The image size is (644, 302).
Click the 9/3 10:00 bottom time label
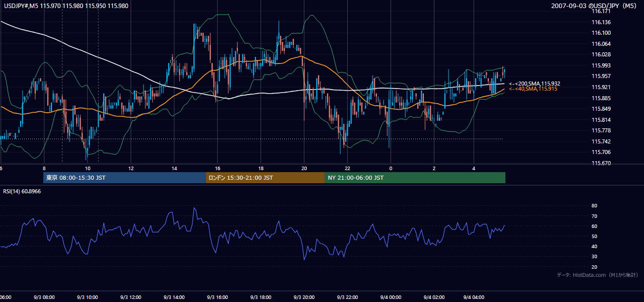pos(87,297)
